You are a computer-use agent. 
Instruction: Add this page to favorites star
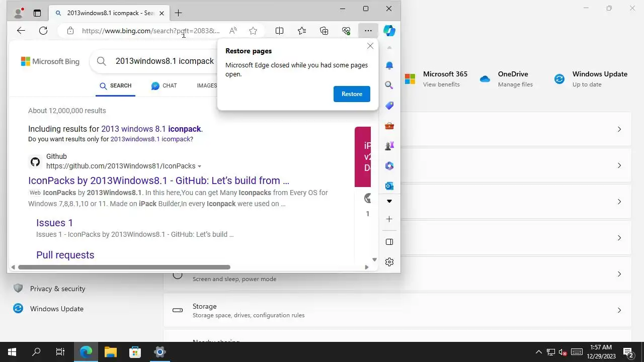(253, 31)
